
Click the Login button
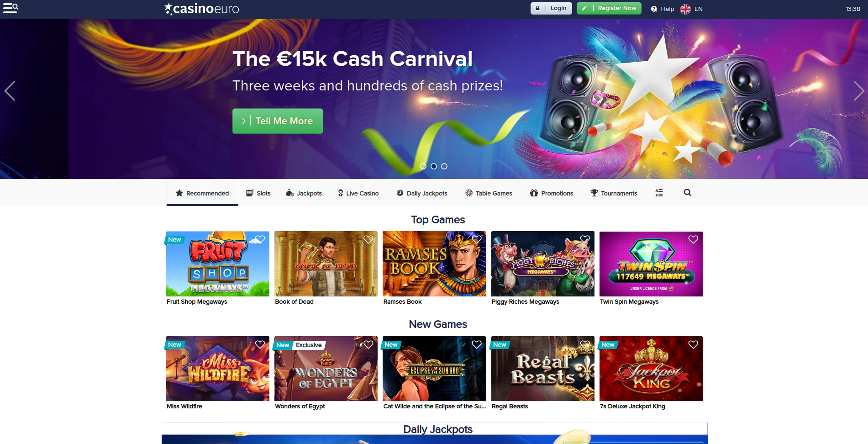551,8
